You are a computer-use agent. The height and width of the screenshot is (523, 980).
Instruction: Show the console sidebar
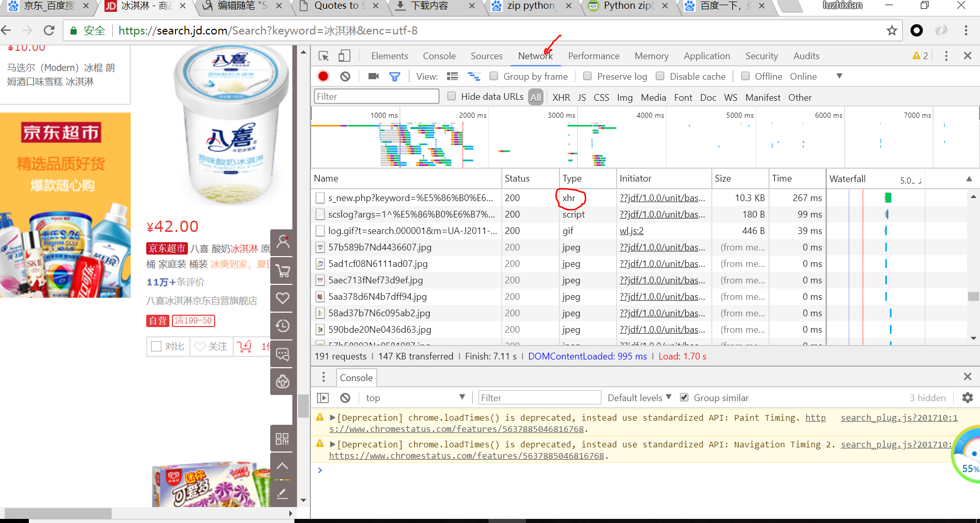click(x=323, y=398)
